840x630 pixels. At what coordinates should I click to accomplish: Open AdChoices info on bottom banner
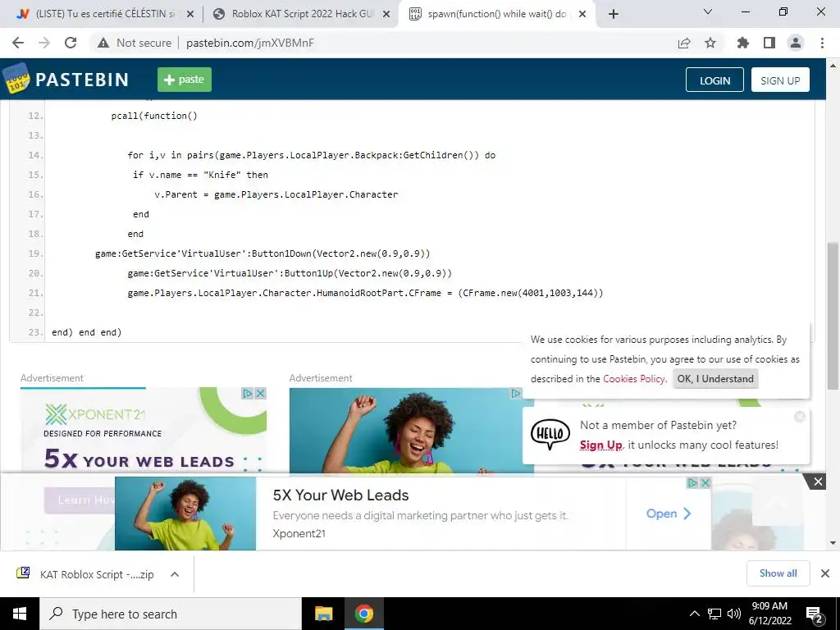tap(692, 482)
